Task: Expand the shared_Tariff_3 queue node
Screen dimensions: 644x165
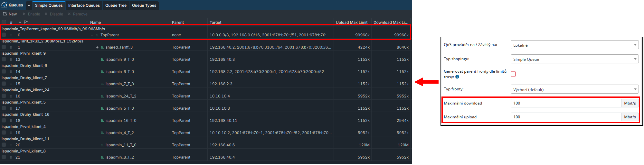Action: [97, 47]
